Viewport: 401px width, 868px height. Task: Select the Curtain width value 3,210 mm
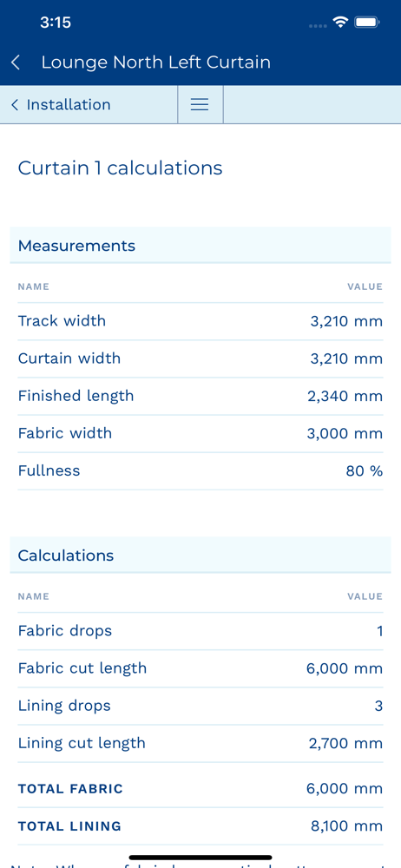click(x=346, y=358)
